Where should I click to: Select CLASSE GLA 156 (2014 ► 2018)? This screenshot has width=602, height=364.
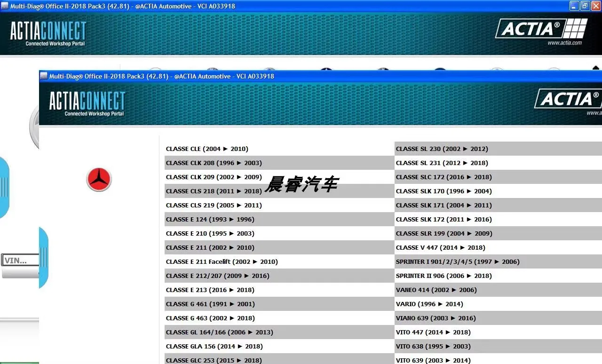(279, 346)
